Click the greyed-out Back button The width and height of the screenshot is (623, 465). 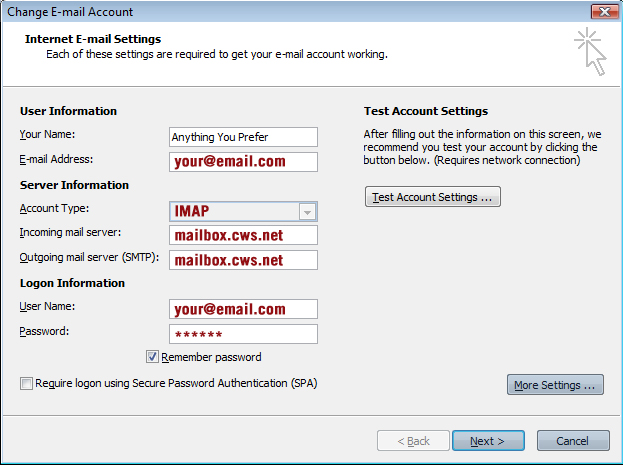[413, 441]
